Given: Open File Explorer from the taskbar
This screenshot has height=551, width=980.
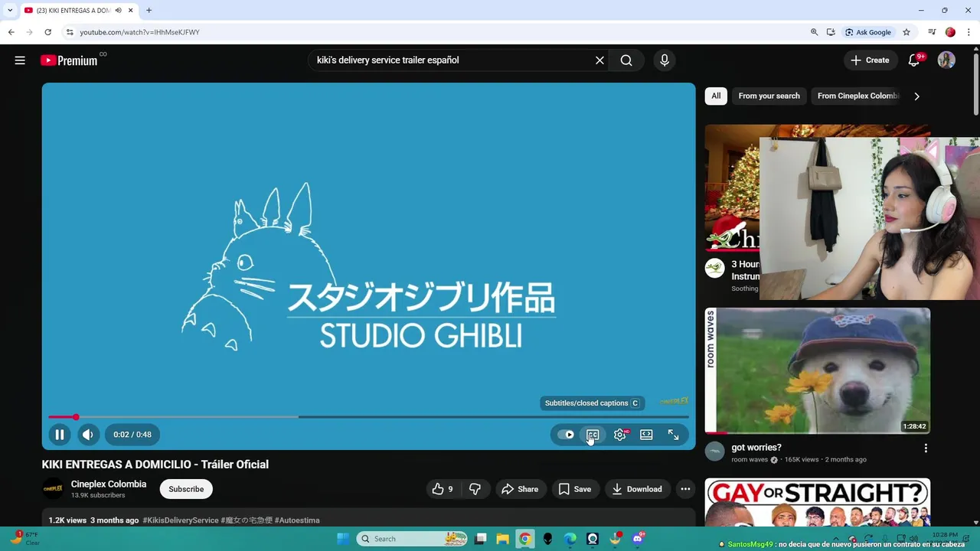Looking at the screenshot, I should [x=502, y=539].
